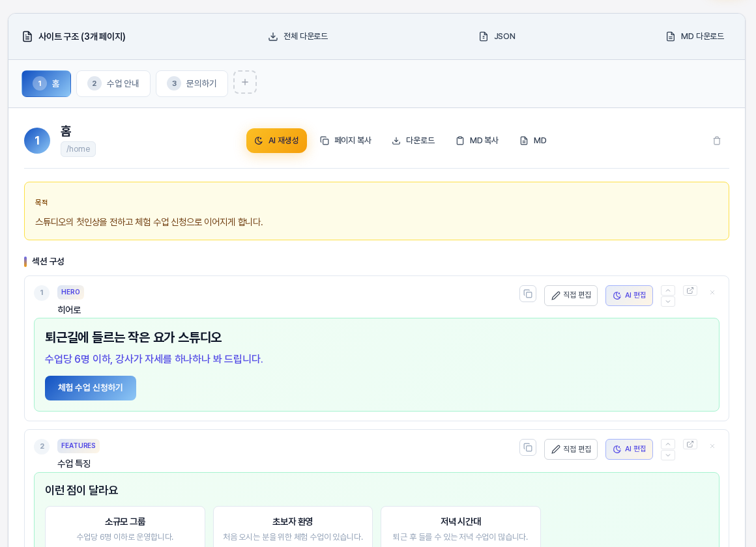This screenshot has height=547, width=756.
Task: Click the site structure document icon
Action: pos(27,36)
